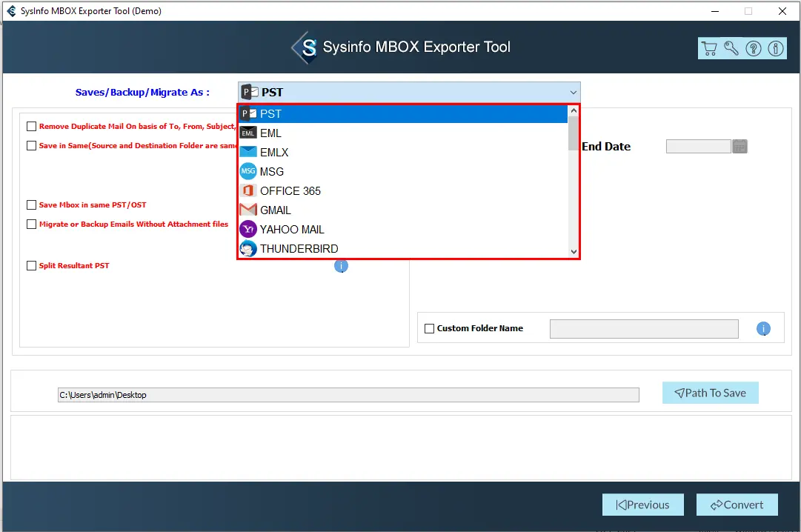Go back with the Previous button
Screen dimensions: 801x532
(642, 505)
